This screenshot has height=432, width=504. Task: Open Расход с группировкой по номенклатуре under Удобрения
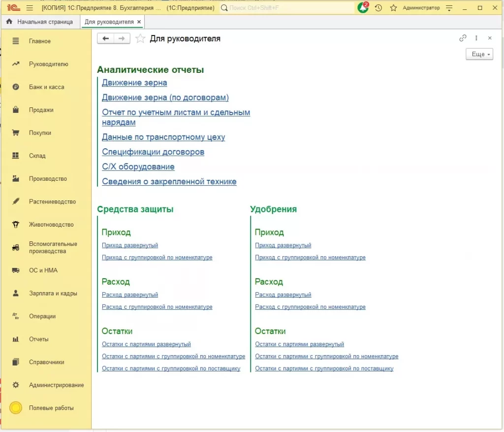point(310,307)
